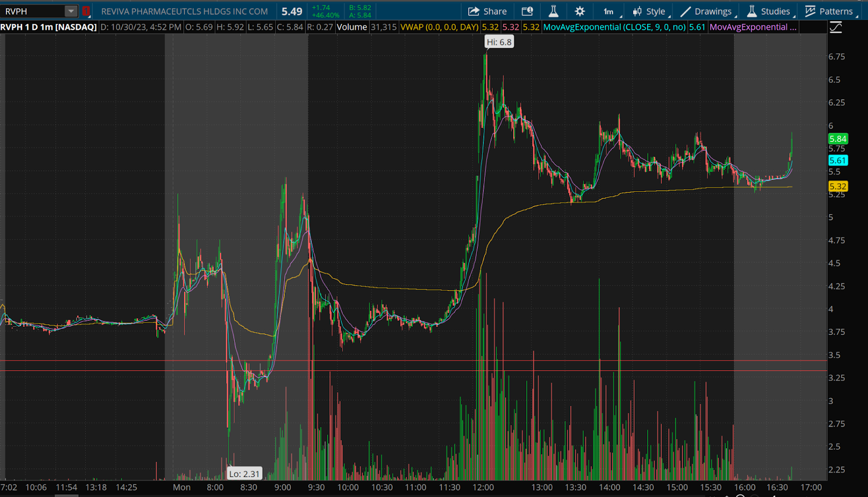
Task: Click the Share button
Action: point(487,11)
